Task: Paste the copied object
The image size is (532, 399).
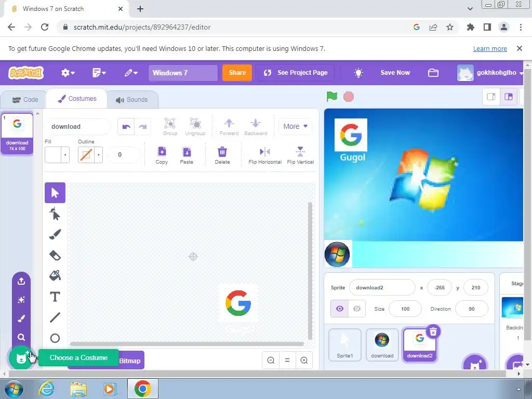Action: coord(187,155)
